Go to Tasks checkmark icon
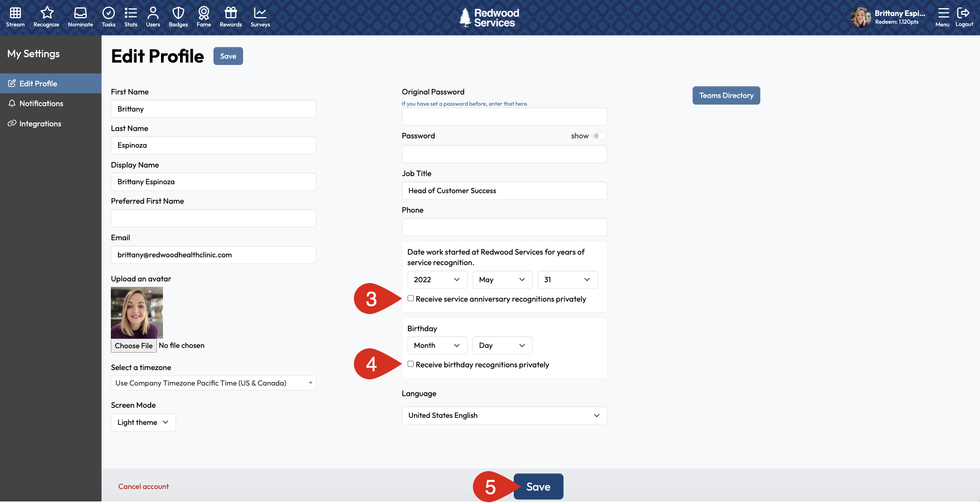 click(108, 13)
